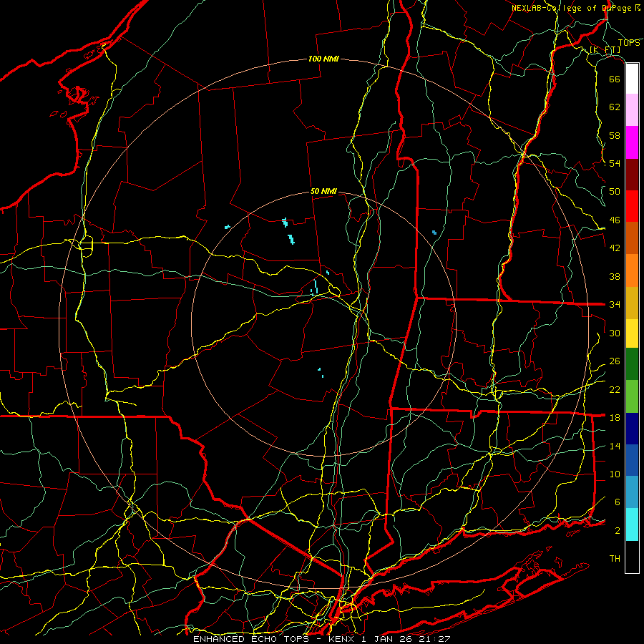This screenshot has width=644, height=644.
Task: Click the navy 14-18 kft legend swatch
Action: click(632, 429)
